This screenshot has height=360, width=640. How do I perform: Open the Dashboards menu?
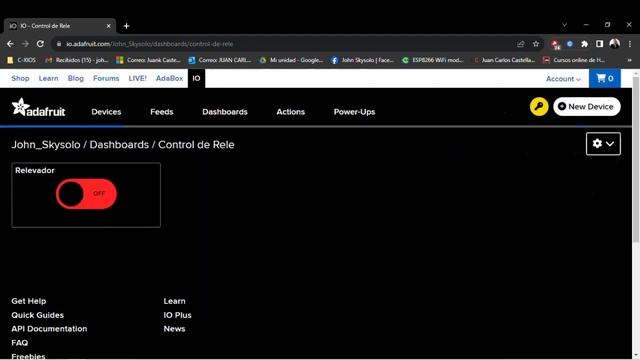(x=225, y=112)
